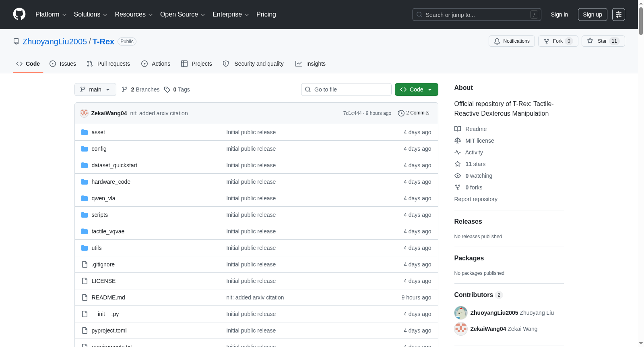This screenshot has height=347, width=644.
Task: Open the Platform dropdown menu
Action: tap(51, 15)
